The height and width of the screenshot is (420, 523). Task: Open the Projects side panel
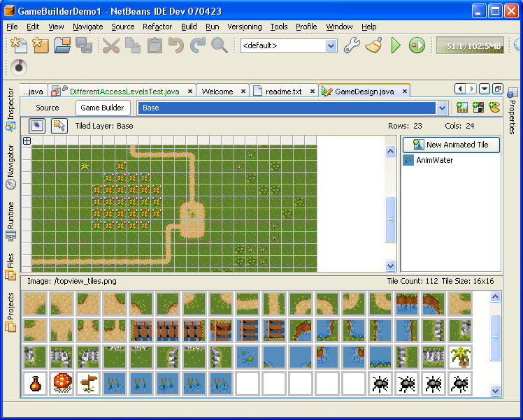(x=10, y=312)
